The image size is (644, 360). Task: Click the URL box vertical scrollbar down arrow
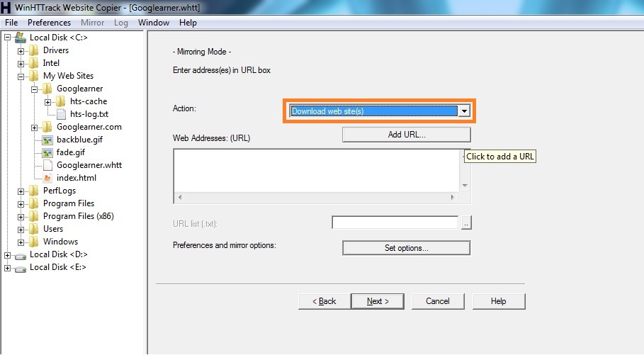click(465, 186)
